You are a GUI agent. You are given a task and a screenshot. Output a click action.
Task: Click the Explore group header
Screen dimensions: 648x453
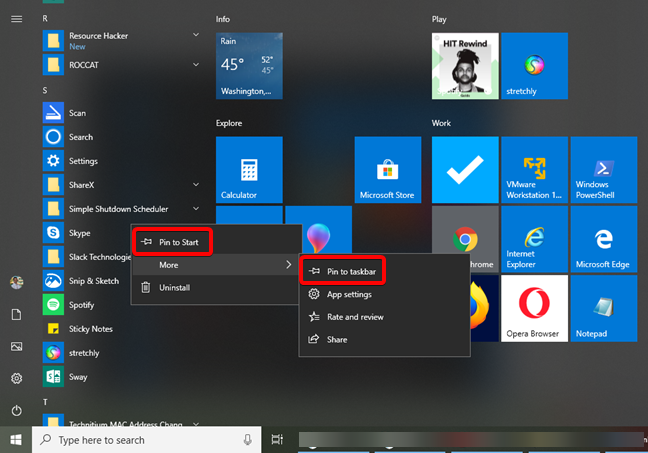(229, 123)
